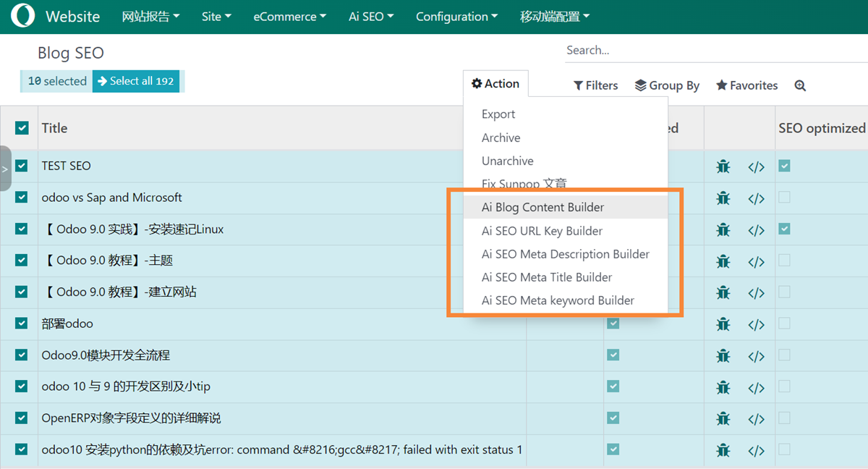Open the Filters dropdown
This screenshot has width=868, height=469.
pyautogui.click(x=595, y=85)
